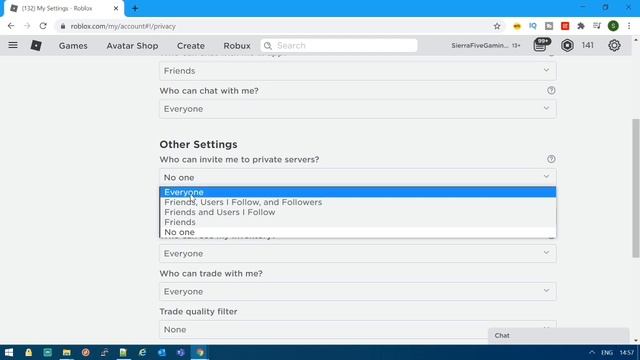Open the SierraFiveGamin profile link
640x360 pixels.
click(480, 45)
